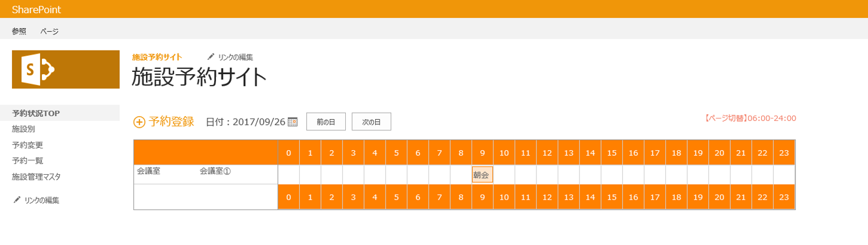The image size is (868, 245).
Task: Open 施設別 in the sidebar
Action: (24, 129)
